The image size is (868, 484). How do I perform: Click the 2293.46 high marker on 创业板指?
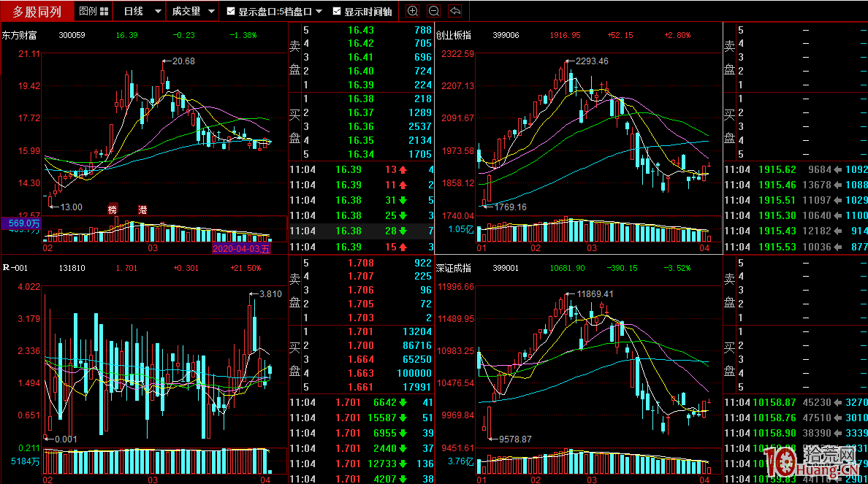[592, 61]
